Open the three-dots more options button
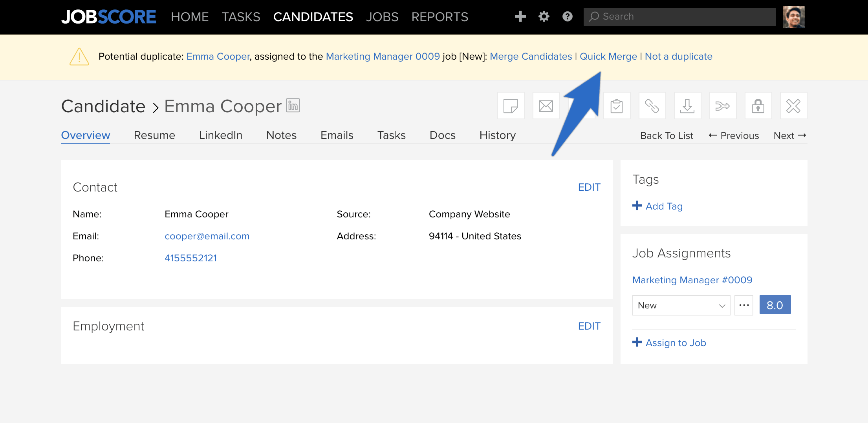868x423 pixels. click(x=744, y=305)
